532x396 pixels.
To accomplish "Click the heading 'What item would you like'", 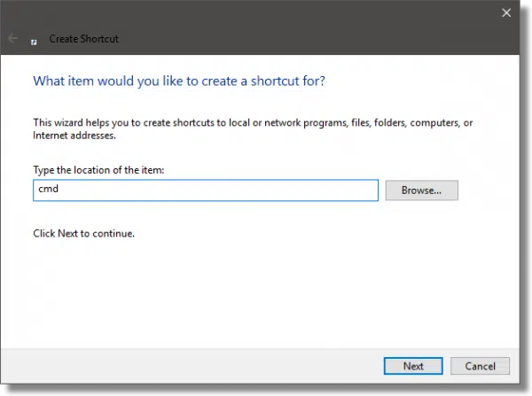I will (x=179, y=81).
